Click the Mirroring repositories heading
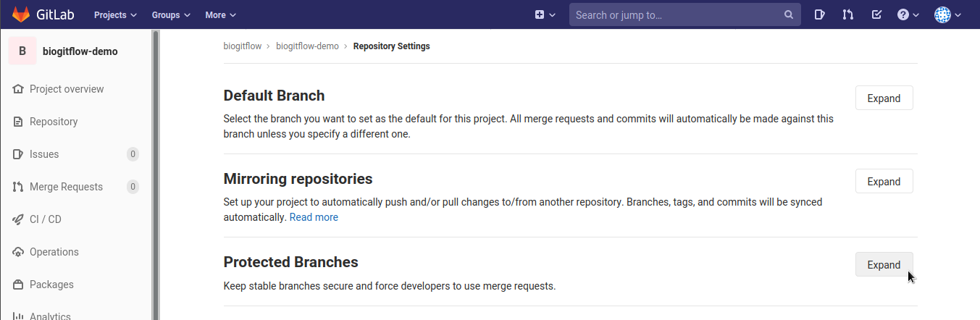980x320 pixels. 298,179
